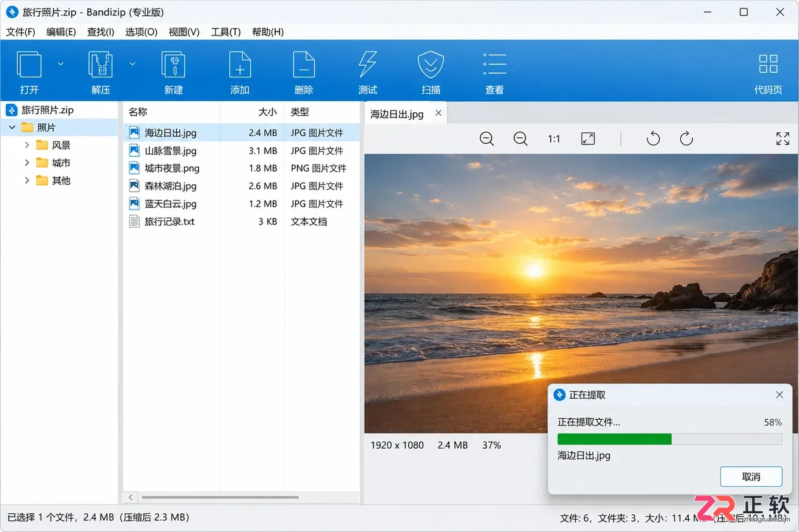Image resolution: width=799 pixels, height=532 pixels.
Task: Click the 代码页 (Code page) icon
Action: [x=768, y=64]
